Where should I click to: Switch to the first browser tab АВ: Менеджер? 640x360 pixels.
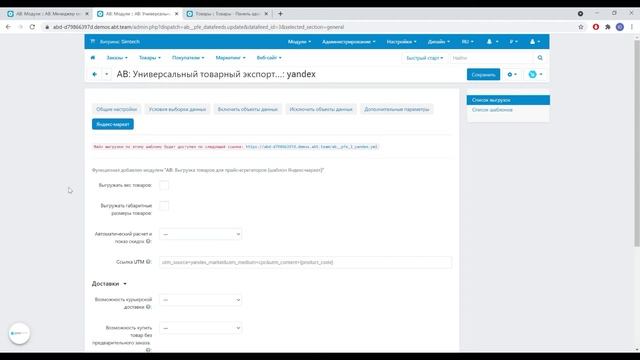tap(47, 13)
